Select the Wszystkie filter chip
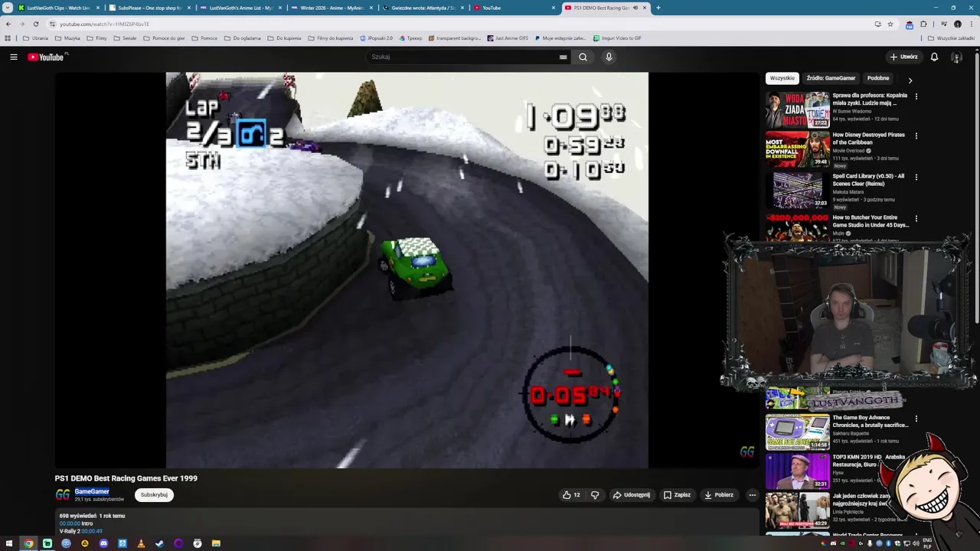Viewport: 980px width, 551px height. click(x=782, y=78)
